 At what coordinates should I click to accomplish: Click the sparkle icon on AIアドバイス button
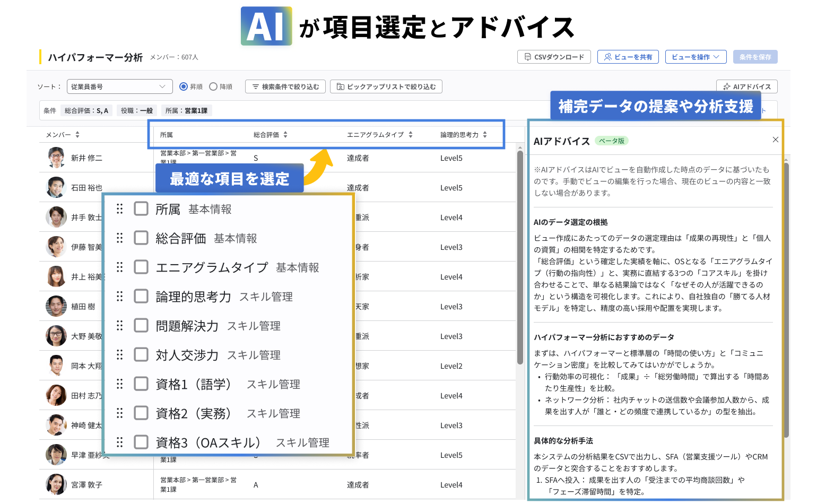click(727, 86)
